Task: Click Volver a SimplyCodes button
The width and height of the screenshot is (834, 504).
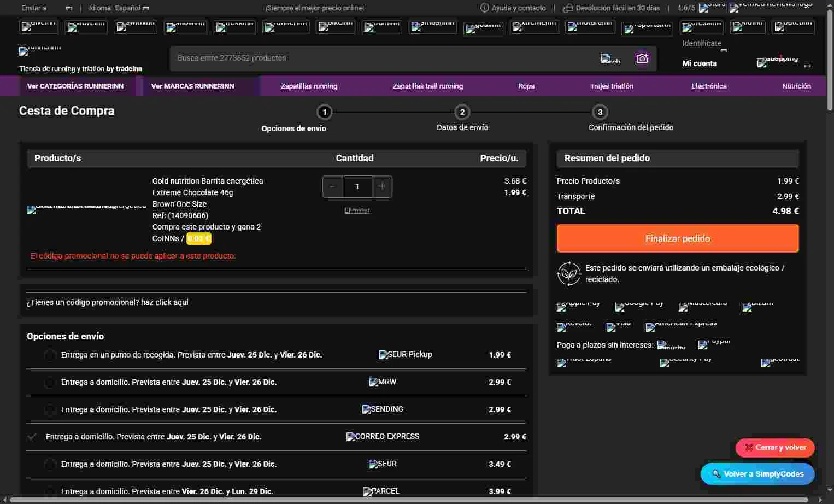Action: tap(757, 474)
